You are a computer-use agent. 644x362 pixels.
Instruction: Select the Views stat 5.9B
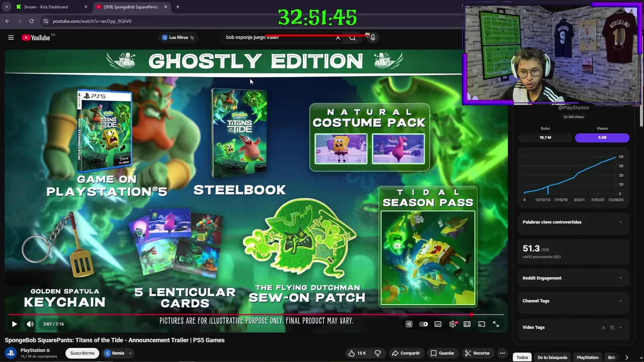click(602, 137)
